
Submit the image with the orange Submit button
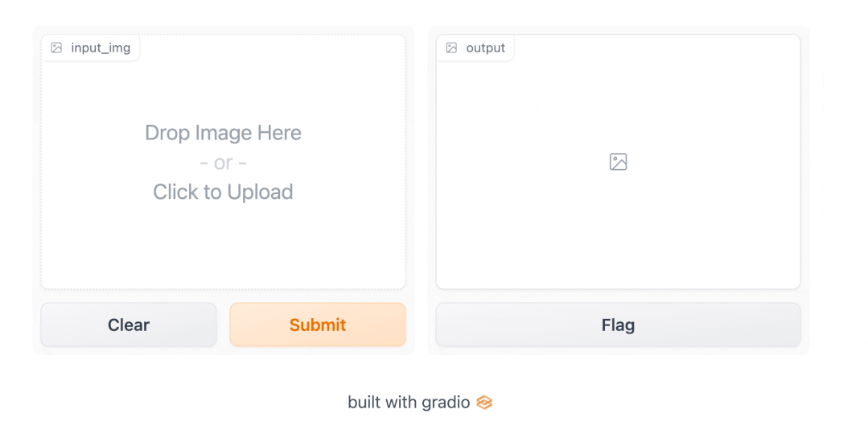pos(318,325)
